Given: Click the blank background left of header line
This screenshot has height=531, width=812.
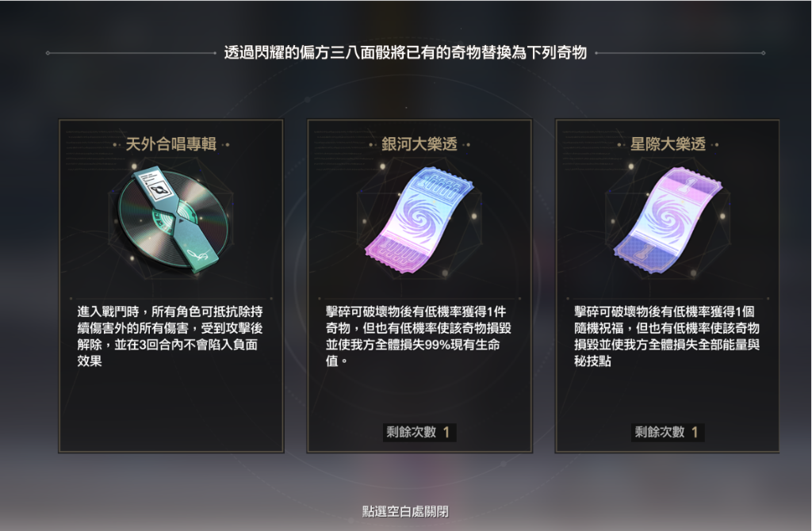Looking at the screenshot, I should [23, 53].
